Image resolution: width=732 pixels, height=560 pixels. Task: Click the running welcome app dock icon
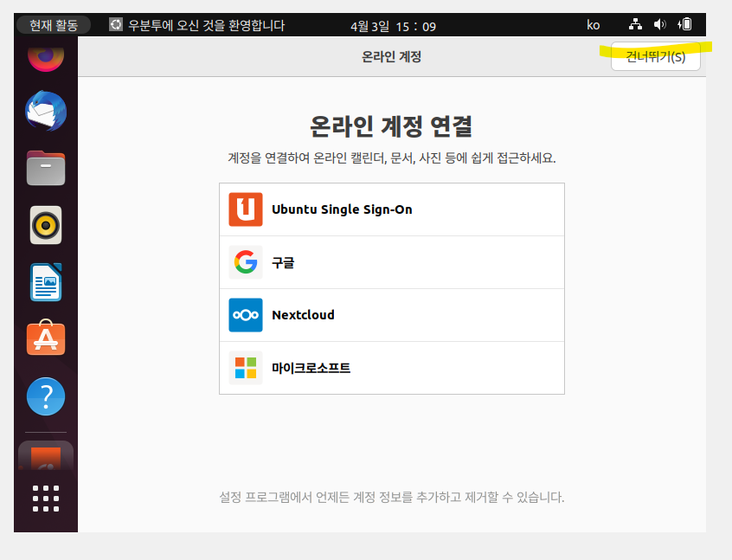(46, 456)
